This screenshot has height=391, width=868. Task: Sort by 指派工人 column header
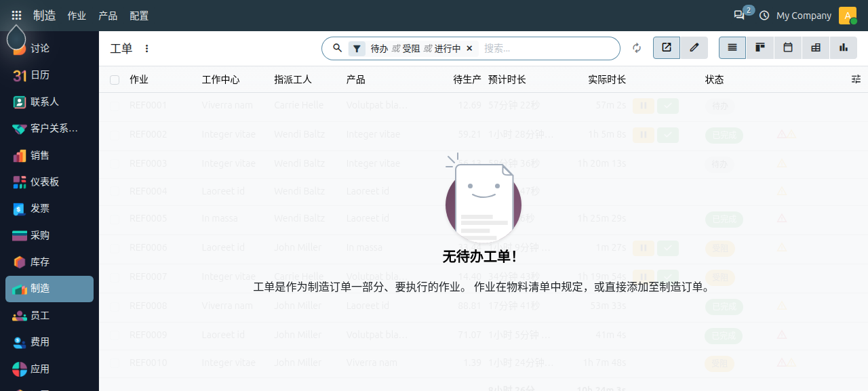(x=293, y=80)
